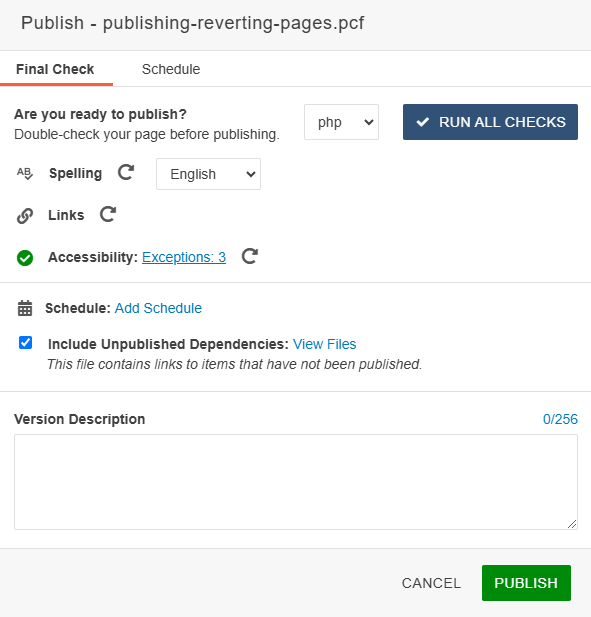Click the Include Unpublished Dependencies label

coord(168,344)
